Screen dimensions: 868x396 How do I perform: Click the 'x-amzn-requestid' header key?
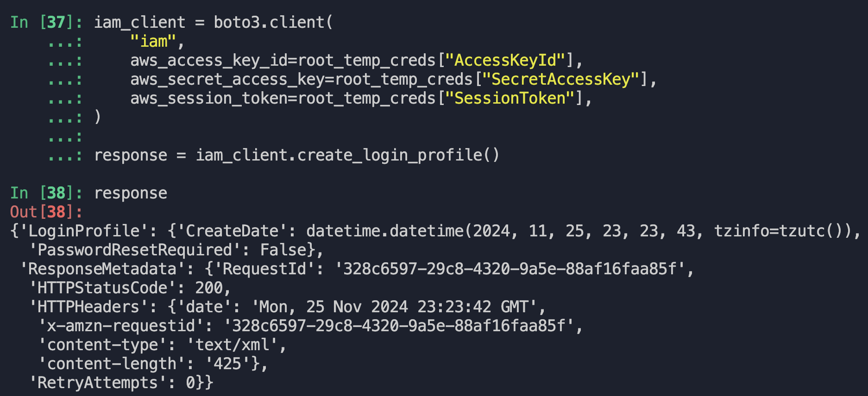pyautogui.click(x=121, y=326)
